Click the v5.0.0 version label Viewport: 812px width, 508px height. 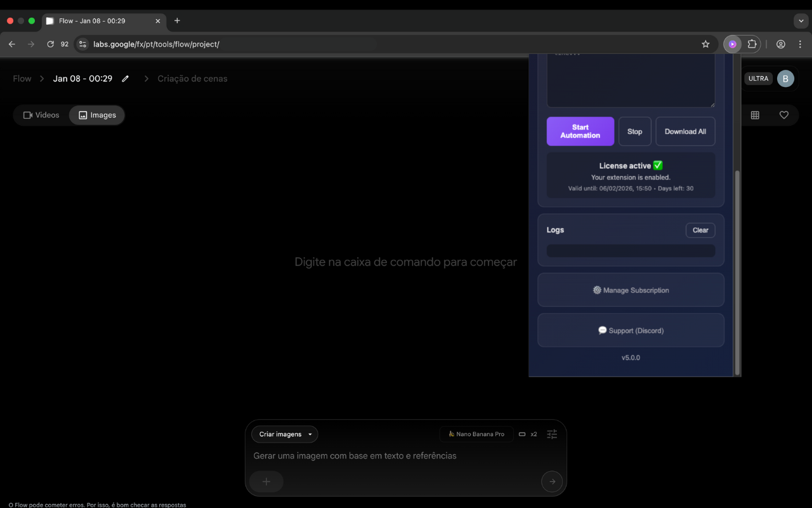click(x=631, y=358)
